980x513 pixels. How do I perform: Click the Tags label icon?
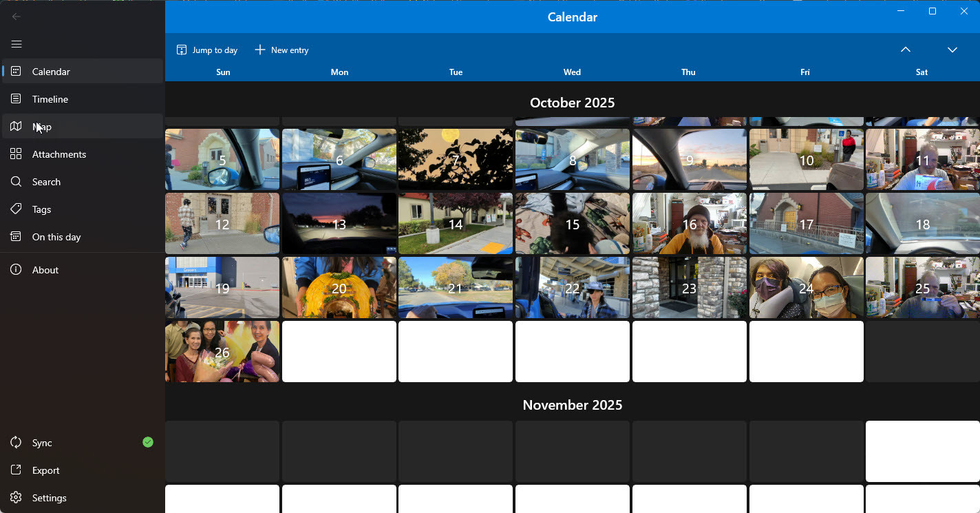(x=16, y=209)
